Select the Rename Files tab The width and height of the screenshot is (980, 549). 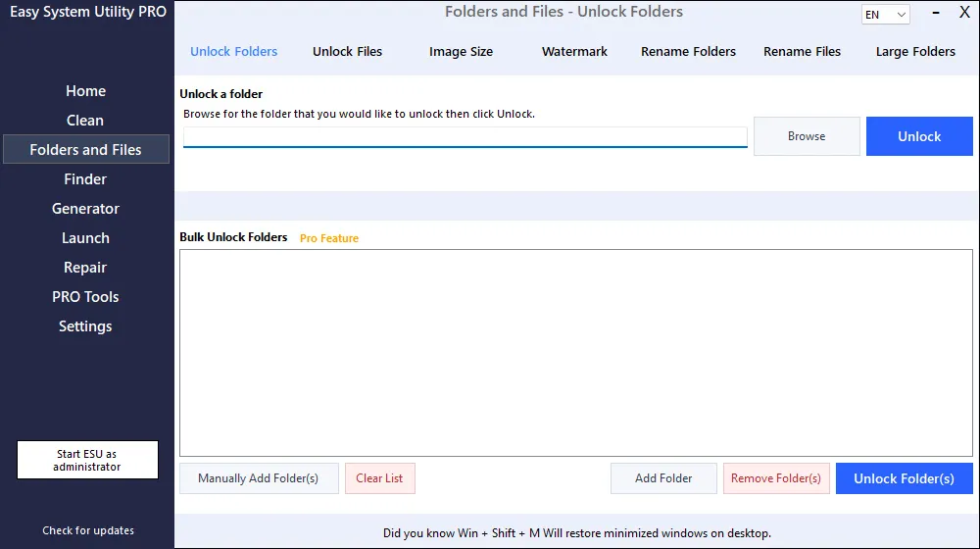click(x=802, y=52)
